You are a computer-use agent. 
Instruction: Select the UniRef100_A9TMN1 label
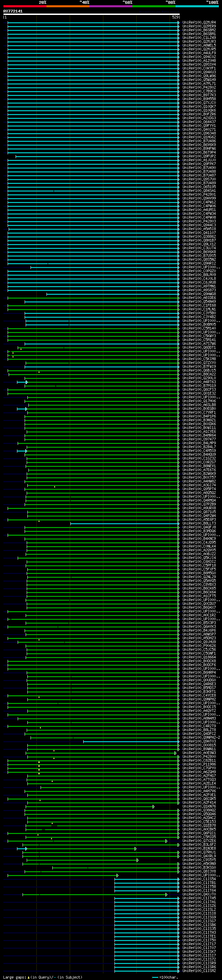pos(199,286)
